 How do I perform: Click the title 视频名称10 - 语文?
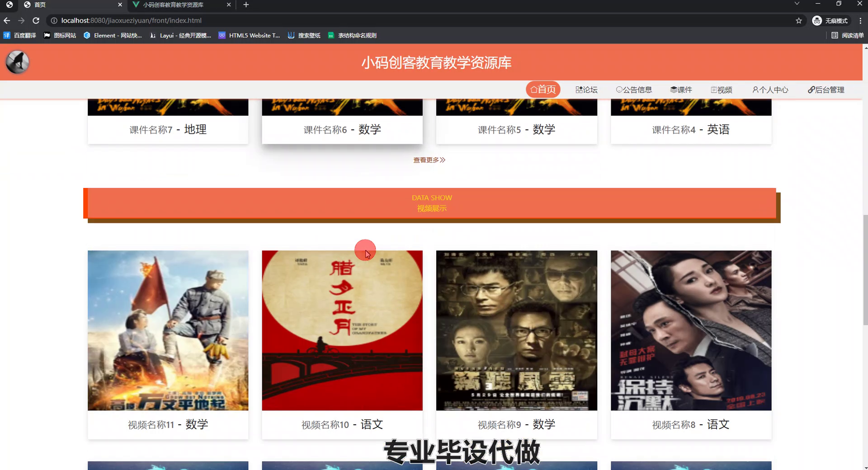point(342,424)
